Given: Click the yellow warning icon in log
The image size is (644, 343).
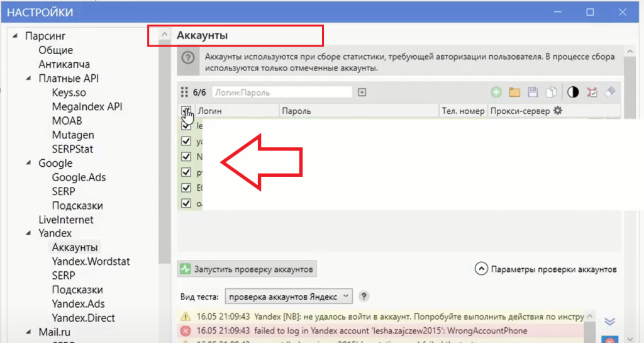Looking at the screenshot, I should click(x=186, y=317).
